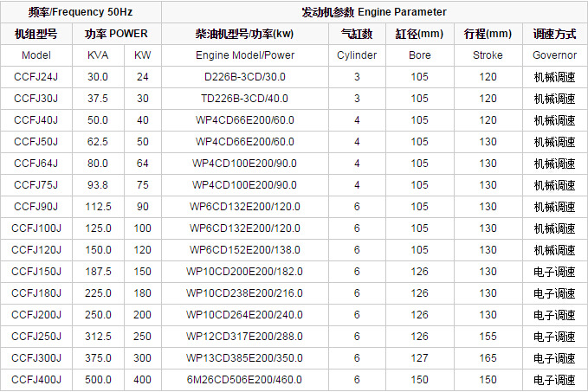Click the Stroke column header
This screenshot has width=588, height=392.
click(x=488, y=55)
